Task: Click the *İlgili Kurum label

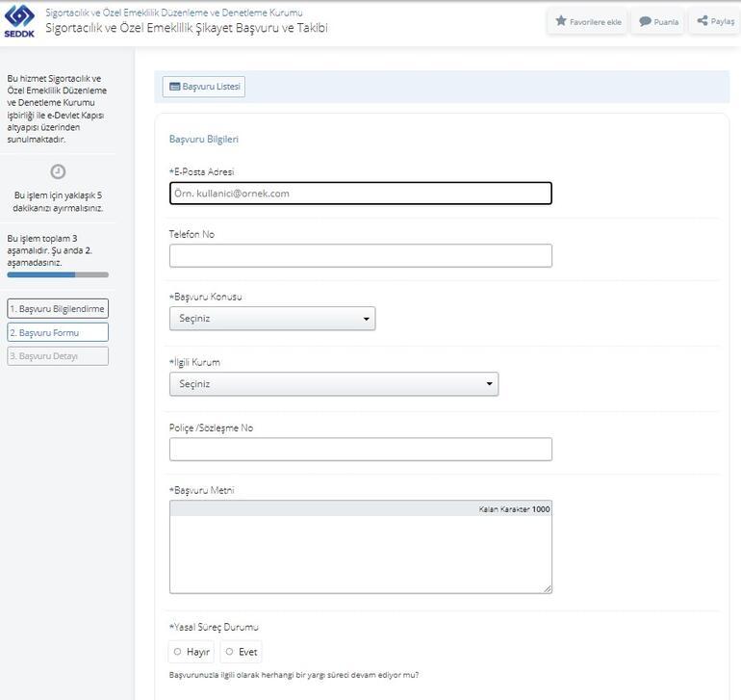Action: coord(194,362)
